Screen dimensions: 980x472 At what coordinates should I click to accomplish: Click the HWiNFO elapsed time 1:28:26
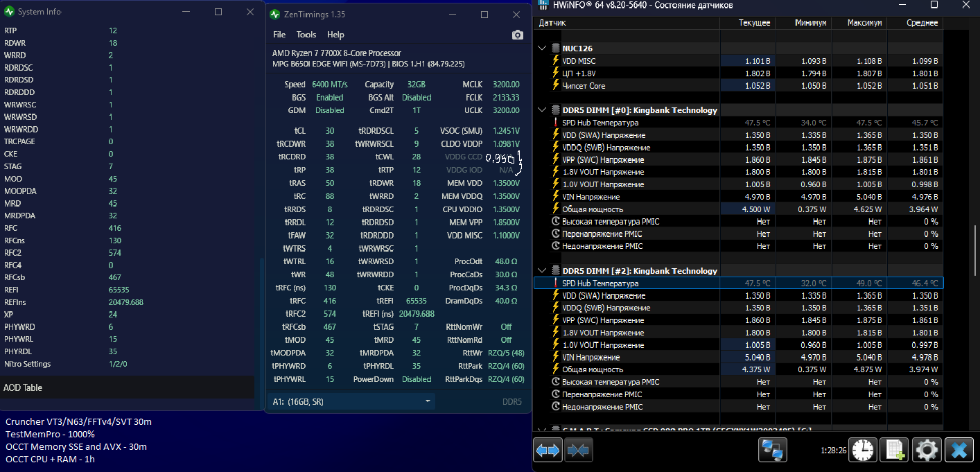pyautogui.click(x=833, y=451)
